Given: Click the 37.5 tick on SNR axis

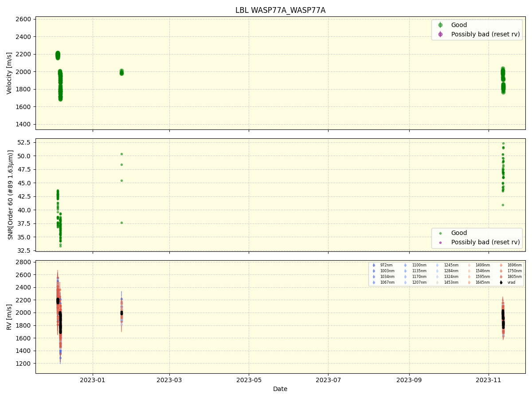Looking at the screenshot, I should tap(23, 223).
